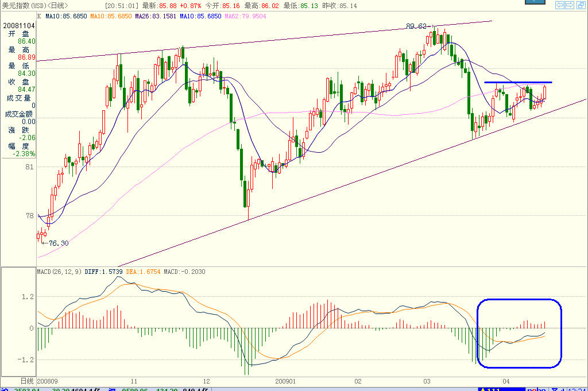Click the 昨收:85.14 previous close value
The width and height of the screenshot is (588, 391).
click(x=339, y=6)
